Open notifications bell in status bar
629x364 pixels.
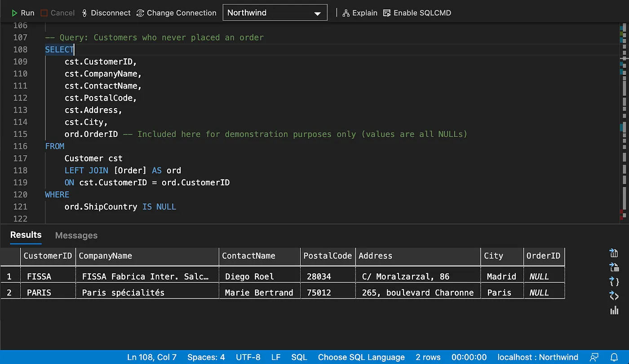(x=615, y=357)
